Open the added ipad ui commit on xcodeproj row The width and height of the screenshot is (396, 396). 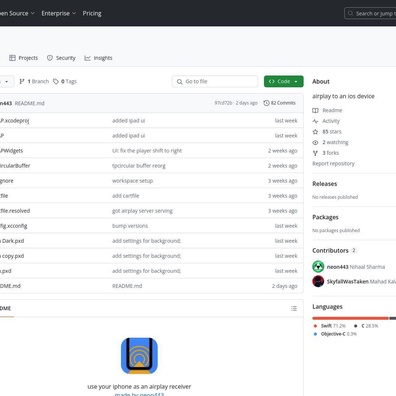pyautogui.click(x=129, y=121)
